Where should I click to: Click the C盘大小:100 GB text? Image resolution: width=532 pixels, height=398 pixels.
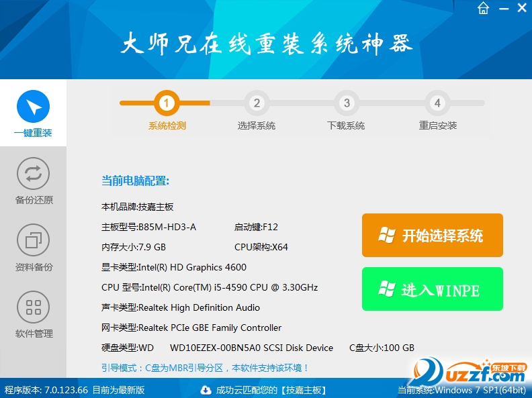click(x=382, y=348)
